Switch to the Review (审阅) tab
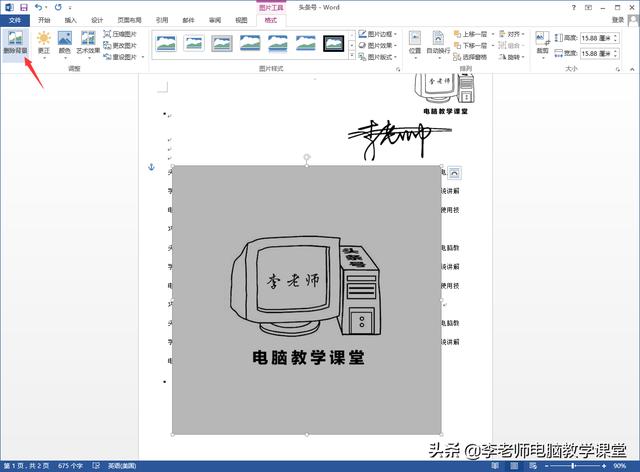 215,20
